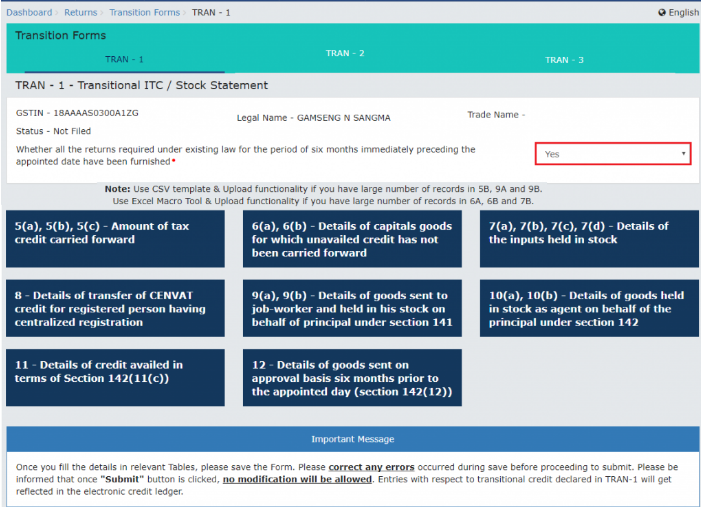Click the dropdown arrow beside Yes
Screen dimensions: 701x507
click(683, 154)
